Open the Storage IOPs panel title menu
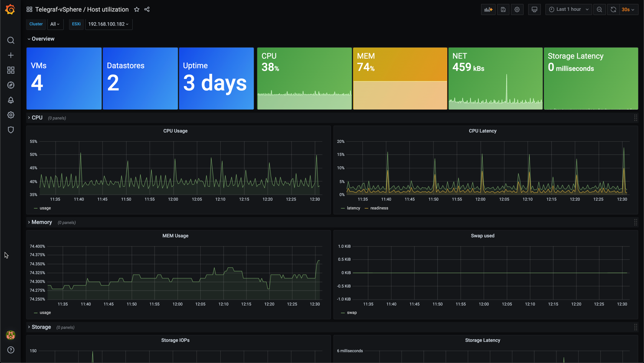The width and height of the screenshot is (644, 363). tap(175, 340)
